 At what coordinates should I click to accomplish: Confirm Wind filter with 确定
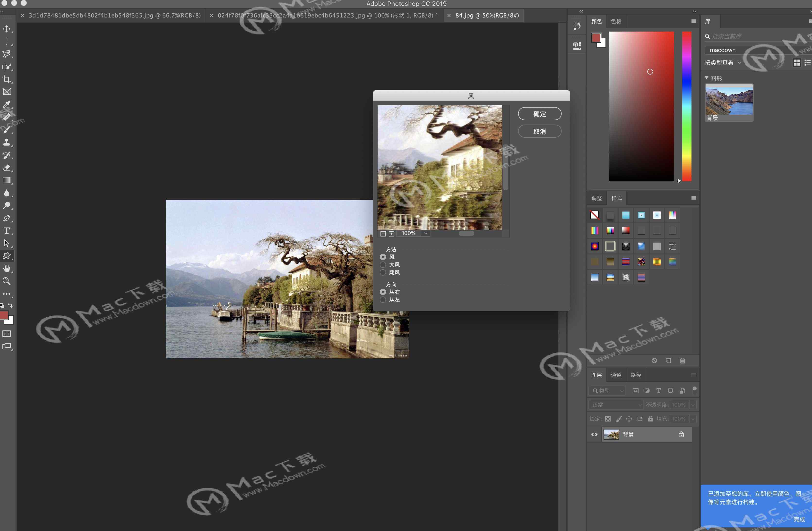click(540, 114)
